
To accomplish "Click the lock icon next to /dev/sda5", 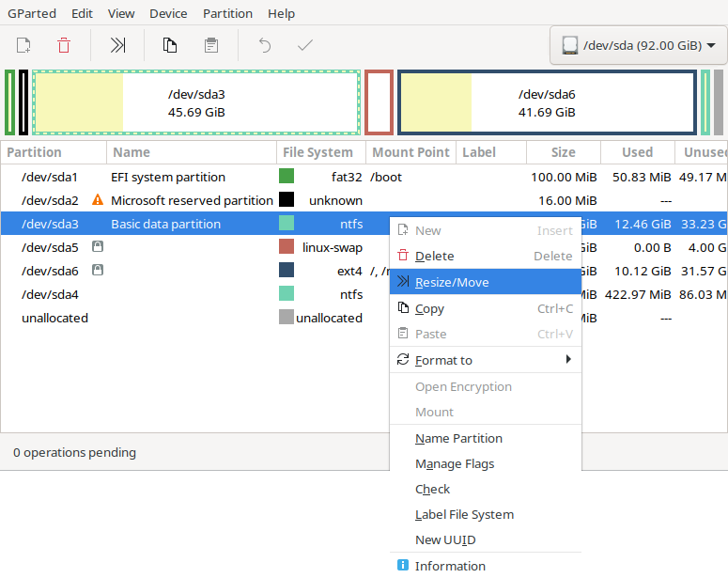I will (97, 247).
